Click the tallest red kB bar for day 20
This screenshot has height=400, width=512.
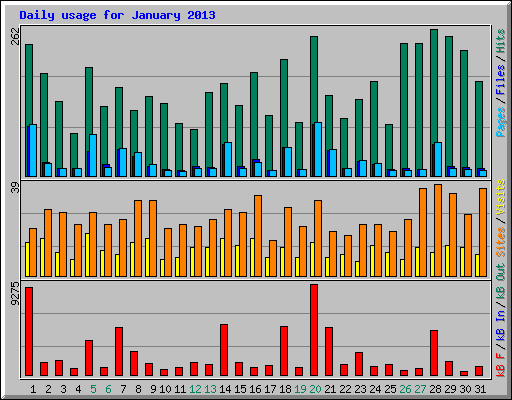point(314,330)
